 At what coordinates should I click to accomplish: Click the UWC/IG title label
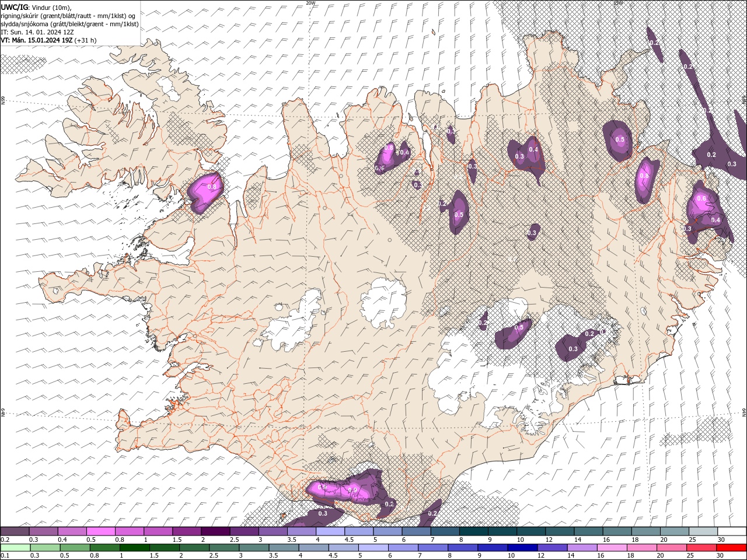[14, 7]
